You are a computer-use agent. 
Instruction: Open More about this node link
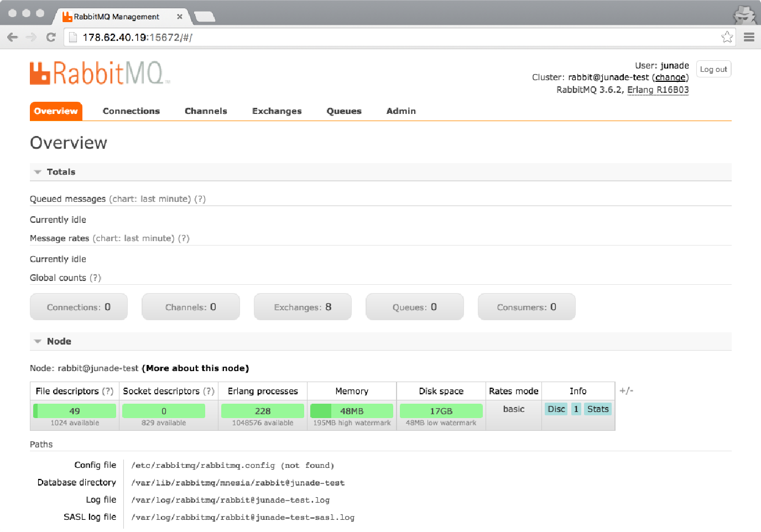point(195,368)
